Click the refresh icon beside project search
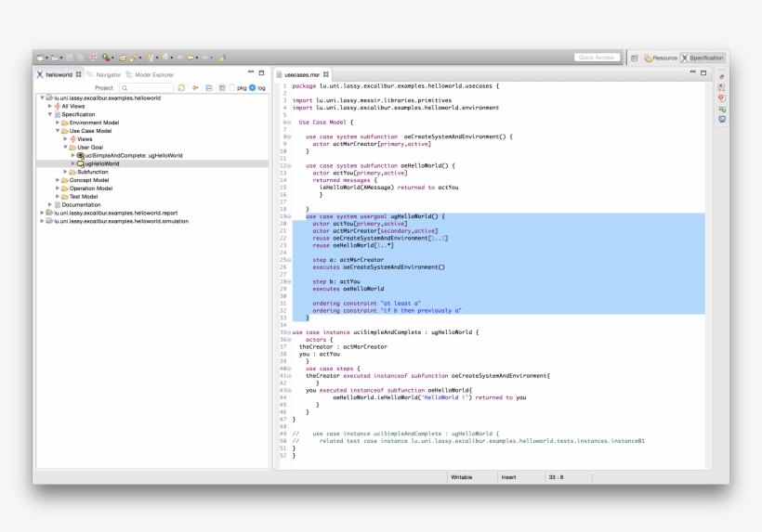 (x=181, y=87)
